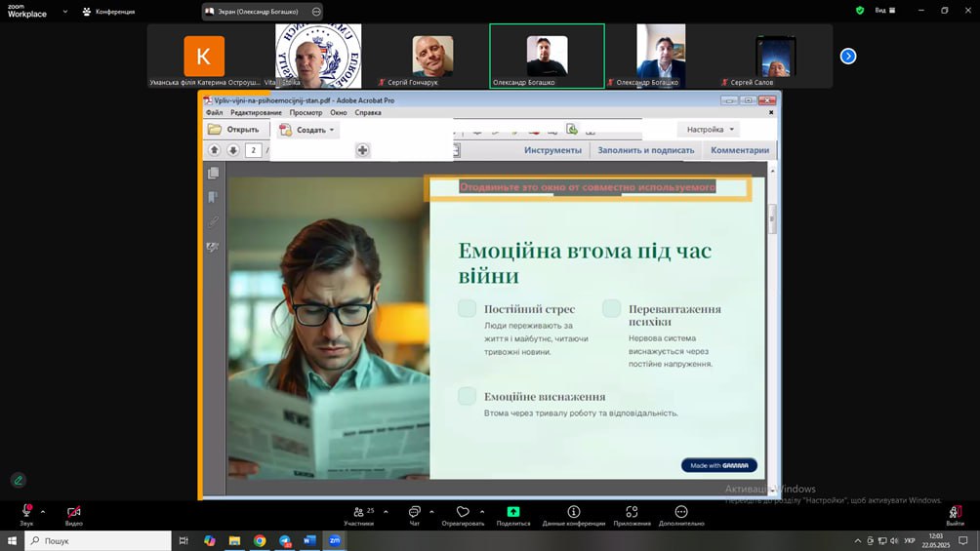Viewport: 980px width, 551px height.
Task: Click options ellipsis on the shared-screen label
Action: click(x=316, y=12)
